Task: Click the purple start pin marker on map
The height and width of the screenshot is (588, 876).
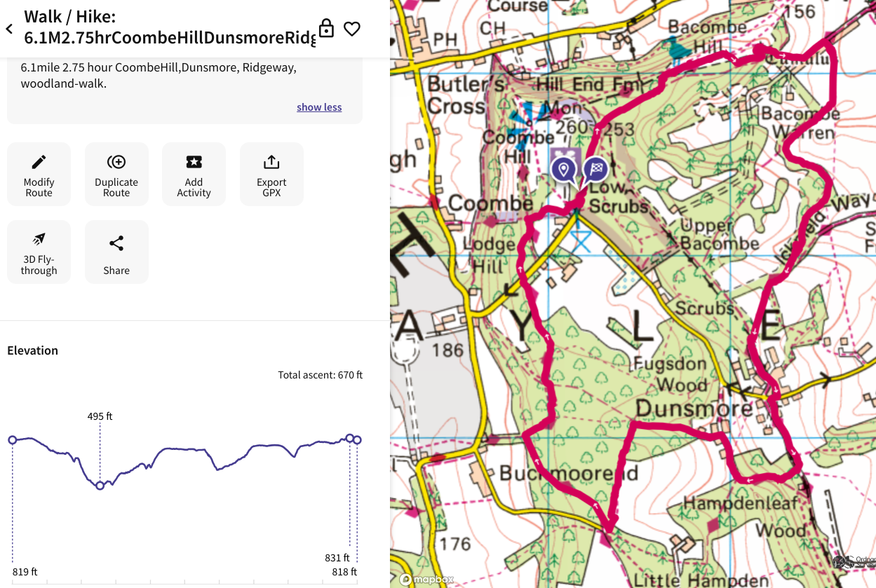Action: click(564, 170)
